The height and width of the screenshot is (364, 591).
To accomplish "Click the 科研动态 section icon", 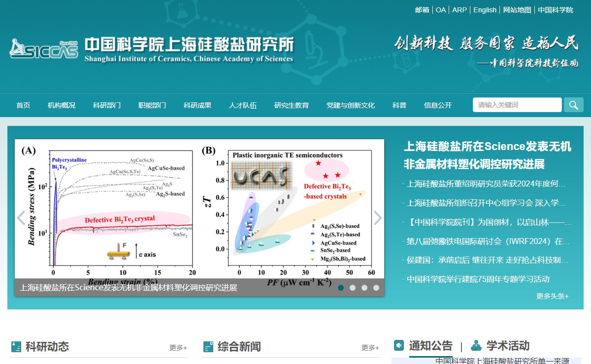I will (x=16, y=346).
